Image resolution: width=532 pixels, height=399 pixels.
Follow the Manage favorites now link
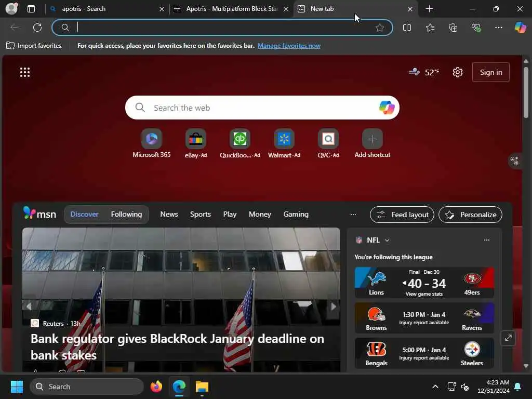coord(289,46)
